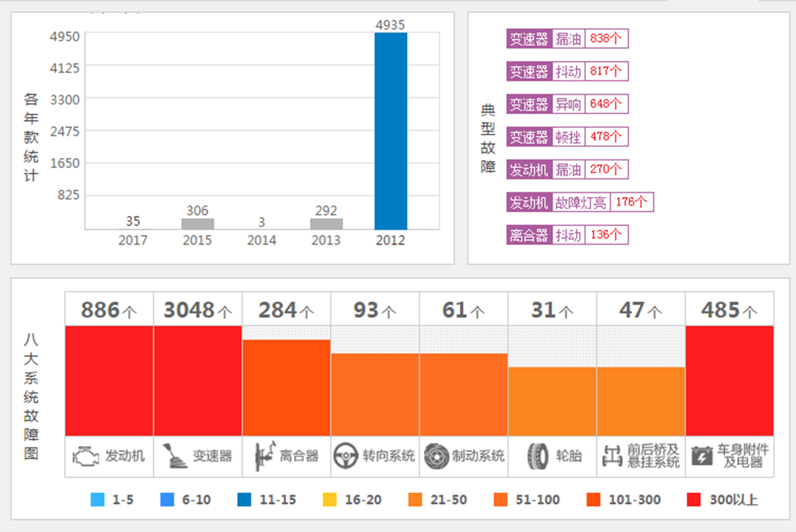Click the 16-20 yellow legend swatch

coord(330,500)
